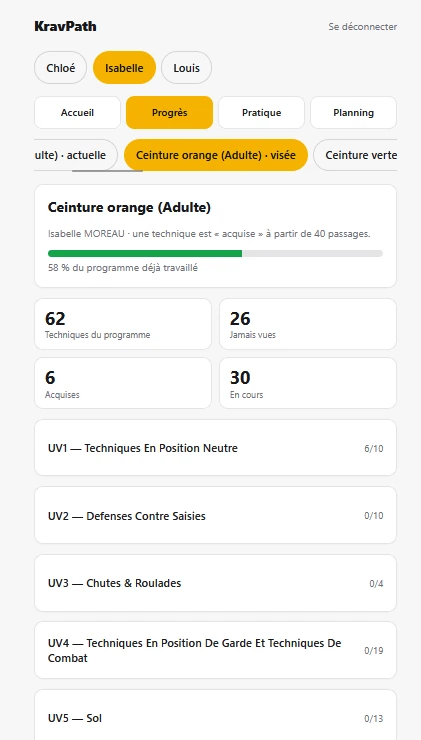Go to the Planning tab

pos(354,113)
